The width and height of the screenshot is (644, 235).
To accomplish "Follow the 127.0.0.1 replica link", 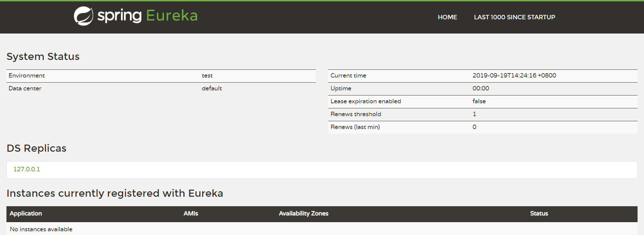I will [27, 169].
